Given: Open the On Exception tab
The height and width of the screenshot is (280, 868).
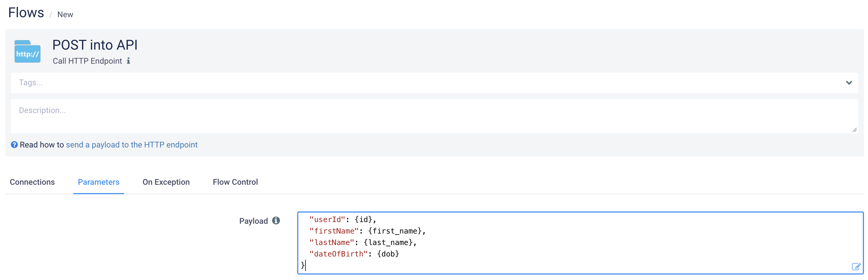Looking at the screenshot, I should coord(166,182).
